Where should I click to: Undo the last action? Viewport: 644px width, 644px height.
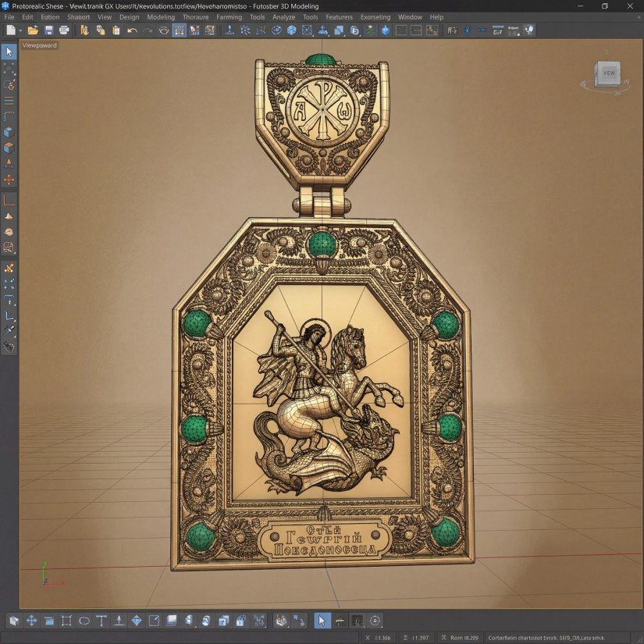[132, 30]
